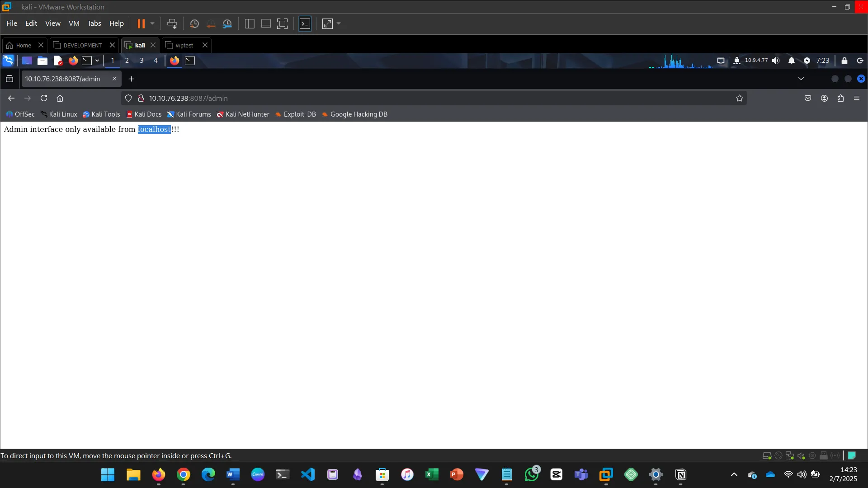Toggle Firefox tracking protection shield
This screenshot has width=868, height=488.
coord(128,98)
